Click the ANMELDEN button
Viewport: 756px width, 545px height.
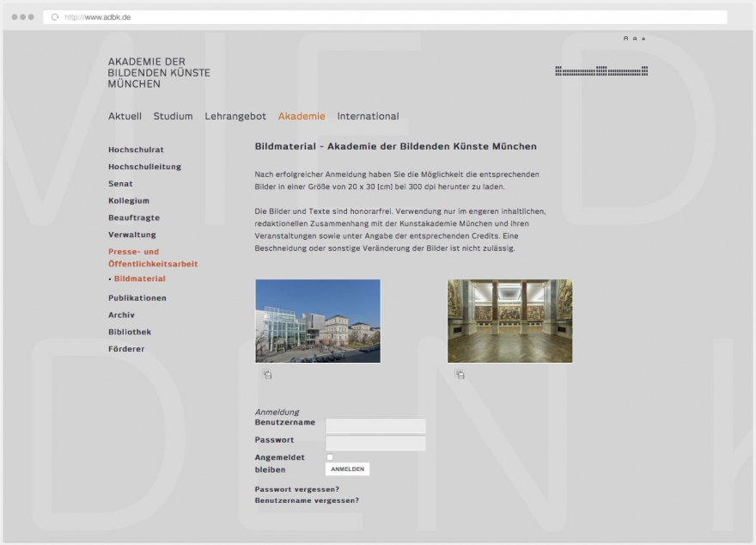[348, 468]
